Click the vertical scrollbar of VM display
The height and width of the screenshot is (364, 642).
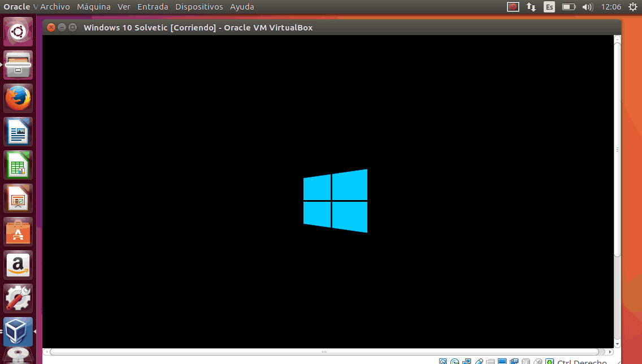(618, 149)
